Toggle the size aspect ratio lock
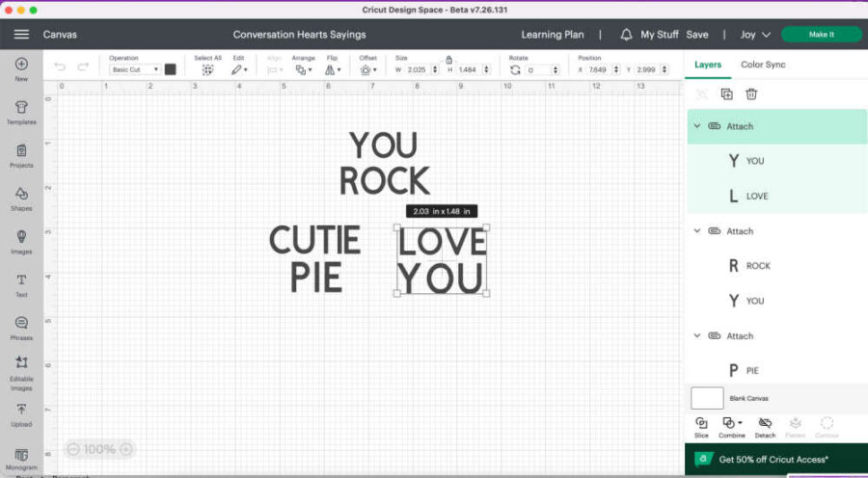 point(448,59)
